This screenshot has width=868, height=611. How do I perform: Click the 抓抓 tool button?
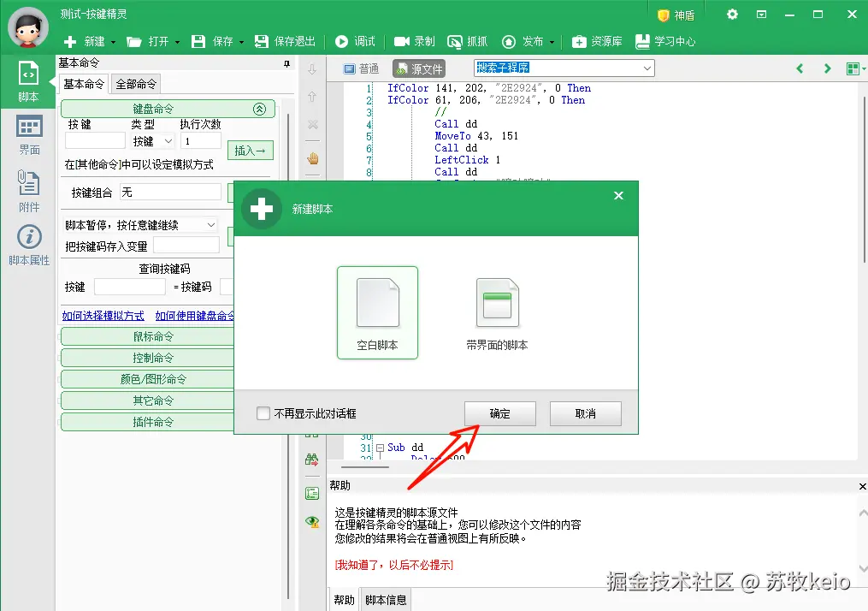(467, 42)
